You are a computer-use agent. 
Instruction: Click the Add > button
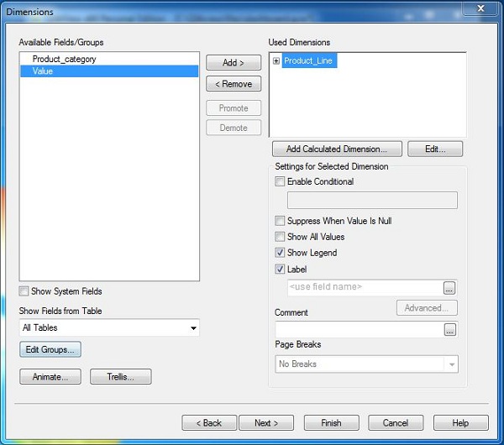(234, 63)
